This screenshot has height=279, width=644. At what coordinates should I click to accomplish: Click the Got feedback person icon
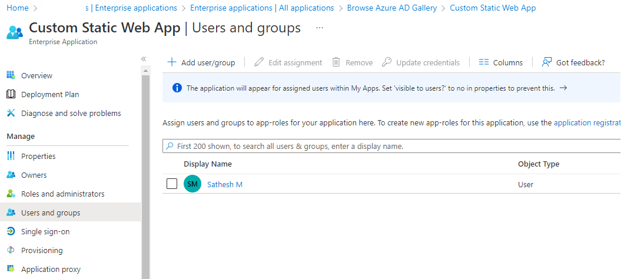547,62
